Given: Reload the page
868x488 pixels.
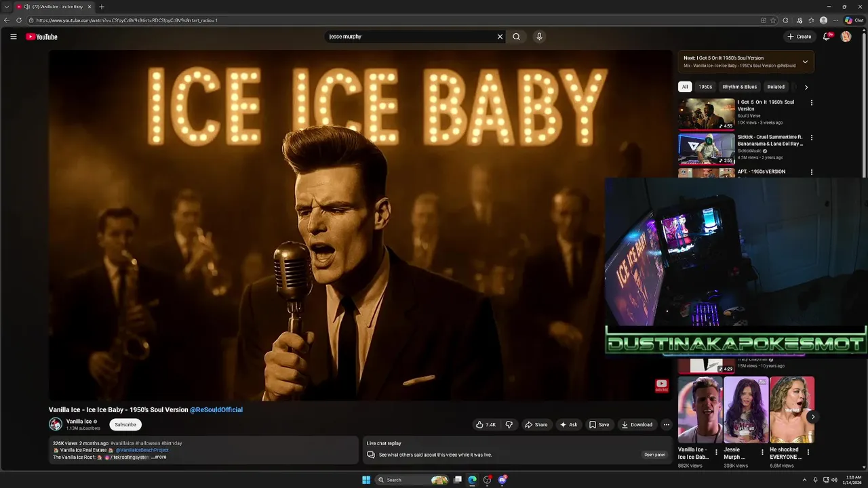Looking at the screenshot, I should [x=19, y=20].
